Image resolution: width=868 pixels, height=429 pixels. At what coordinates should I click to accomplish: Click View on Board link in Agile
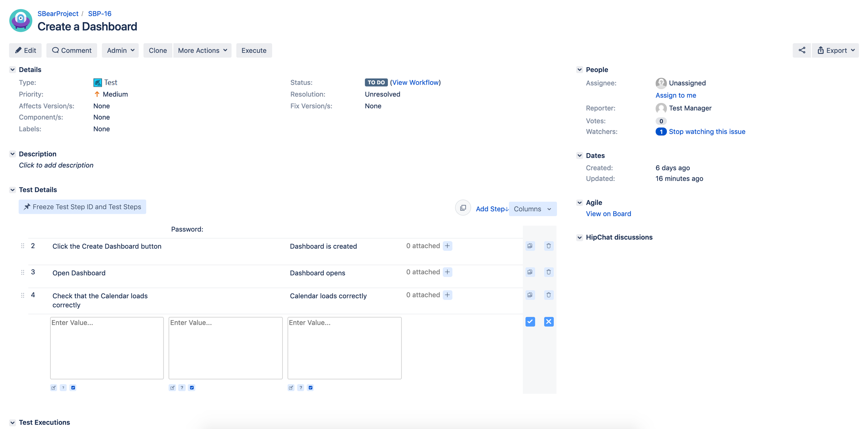point(608,213)
